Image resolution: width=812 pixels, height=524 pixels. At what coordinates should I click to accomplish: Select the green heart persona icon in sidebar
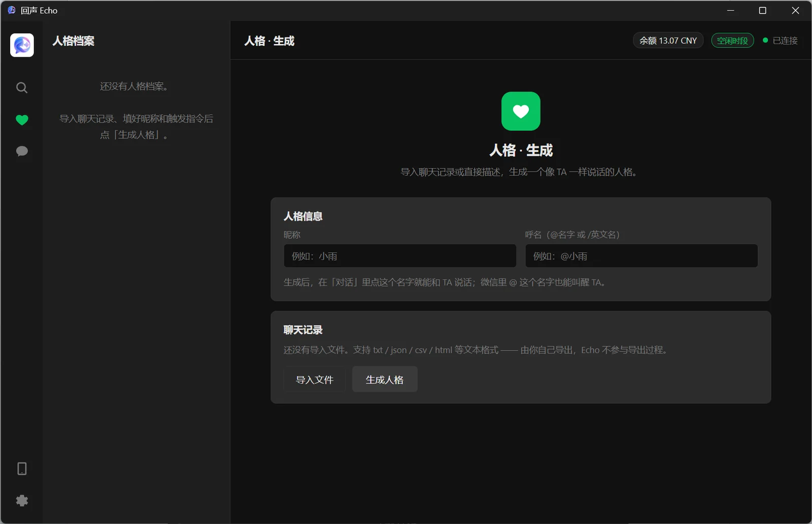[22, 120]
